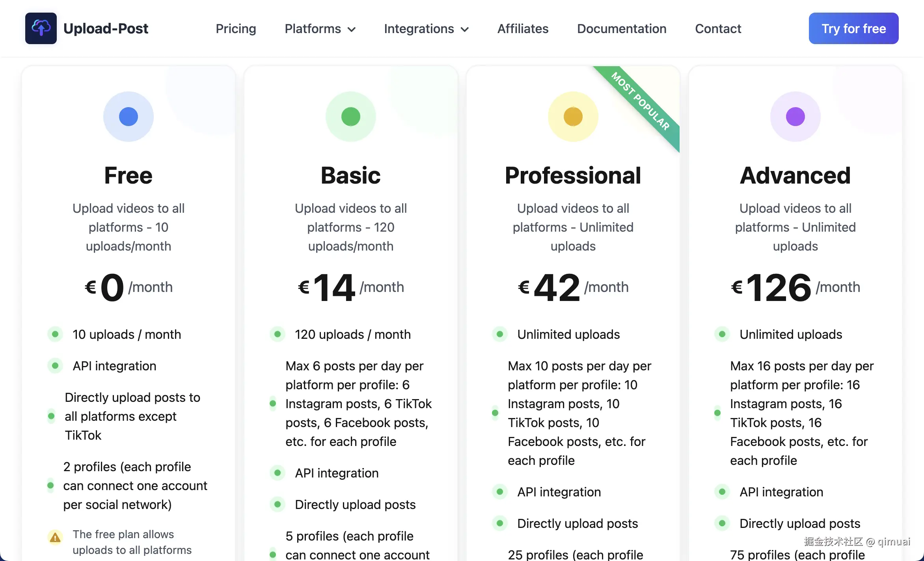Click the yellow warning triangle icon
Image resolution: width=924 pixels, height=561 pixels.
pos(55,537)
